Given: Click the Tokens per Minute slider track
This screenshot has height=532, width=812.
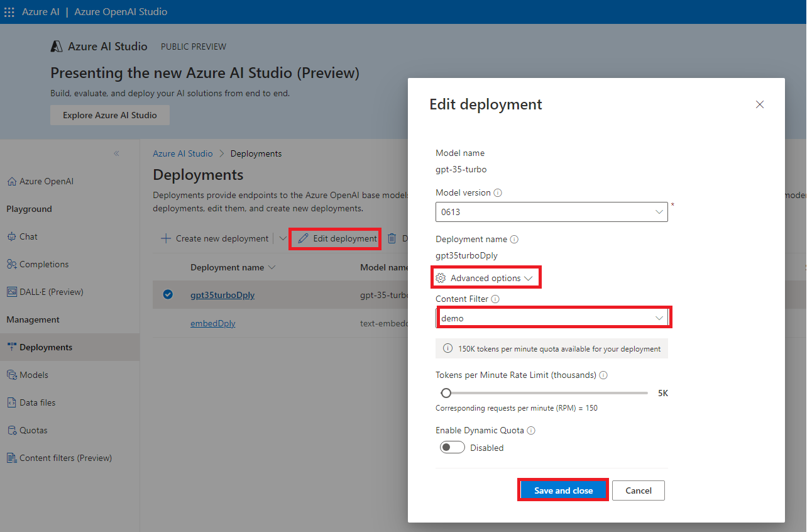Looking at the screenshot, I should click(x=544, y=393).
